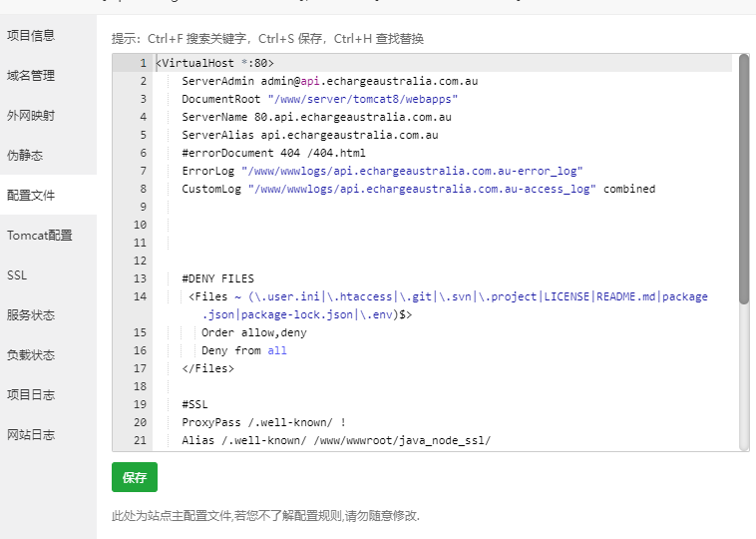
Task: Select the 配置文件 tab
Action: [31, 196]
